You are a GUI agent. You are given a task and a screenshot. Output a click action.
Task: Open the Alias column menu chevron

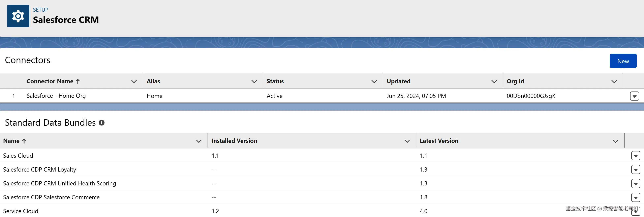coord(254,81)
